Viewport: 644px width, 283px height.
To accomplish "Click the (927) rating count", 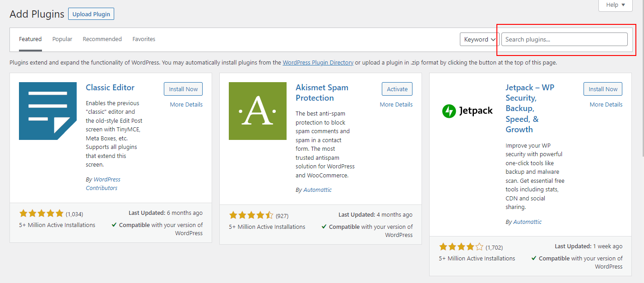I will 282,216.
